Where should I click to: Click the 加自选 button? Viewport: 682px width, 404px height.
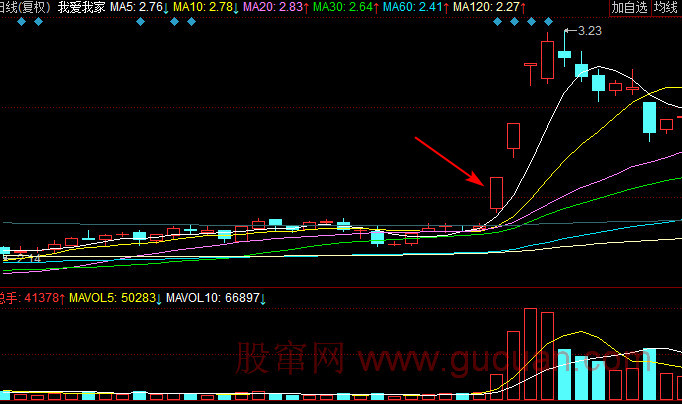[x=629, y=8]
